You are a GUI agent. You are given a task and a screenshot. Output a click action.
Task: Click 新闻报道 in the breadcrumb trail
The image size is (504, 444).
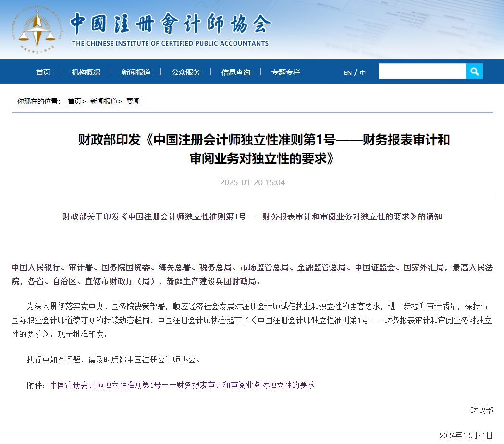pos(104,101)
